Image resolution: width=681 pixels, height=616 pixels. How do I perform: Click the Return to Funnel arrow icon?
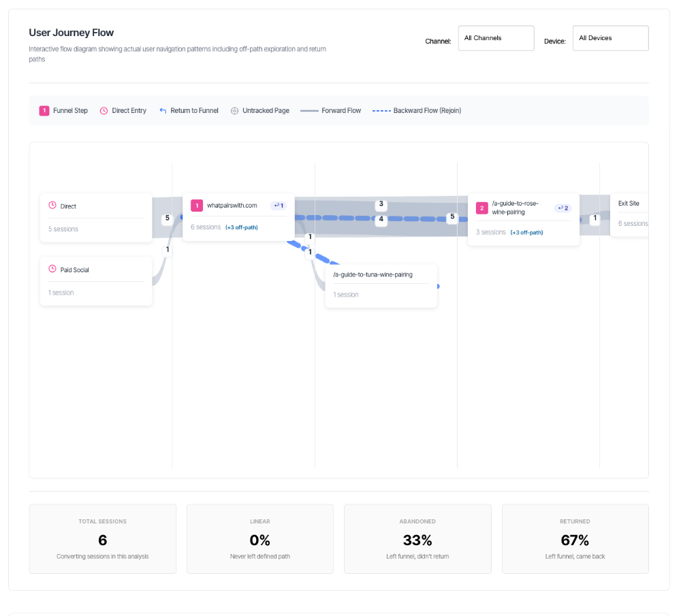point(161,110)
